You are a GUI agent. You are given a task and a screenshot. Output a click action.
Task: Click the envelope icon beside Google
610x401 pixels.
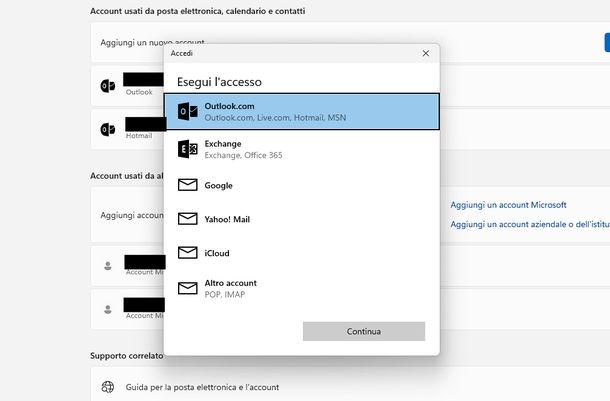[x=188, y=185]
